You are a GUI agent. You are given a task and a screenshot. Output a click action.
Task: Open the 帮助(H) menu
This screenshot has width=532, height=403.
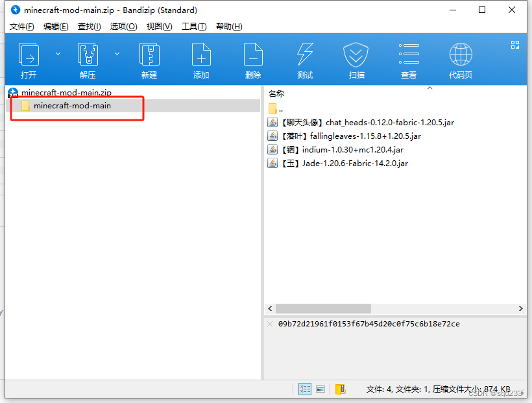pyautogui.click(x=230, y=27)
